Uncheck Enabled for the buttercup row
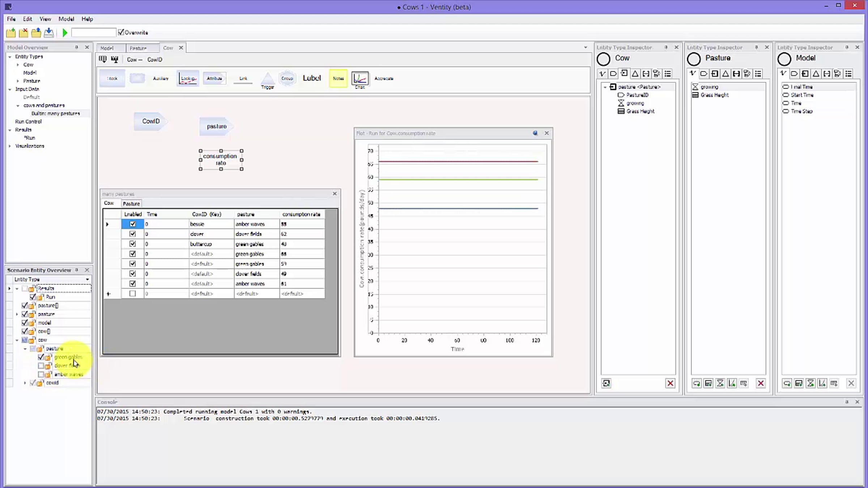Viewport: 868px width, 488px height. point(133,244)
